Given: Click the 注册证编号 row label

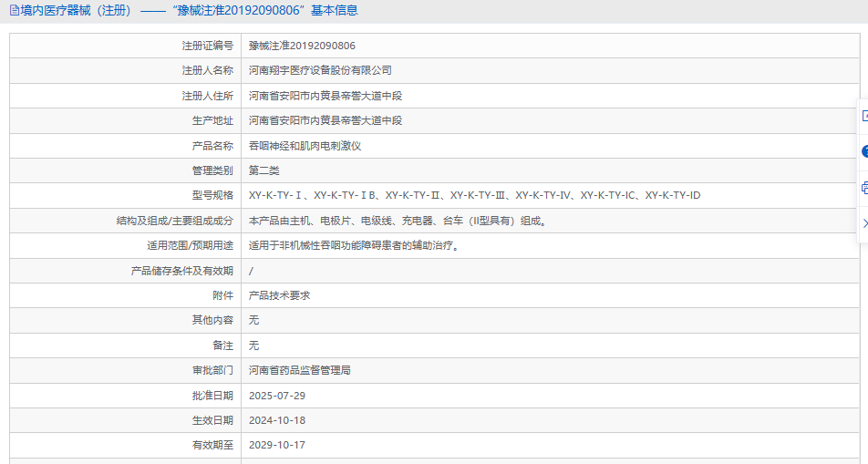Looking at the screenshot, I should click(208, 46).
